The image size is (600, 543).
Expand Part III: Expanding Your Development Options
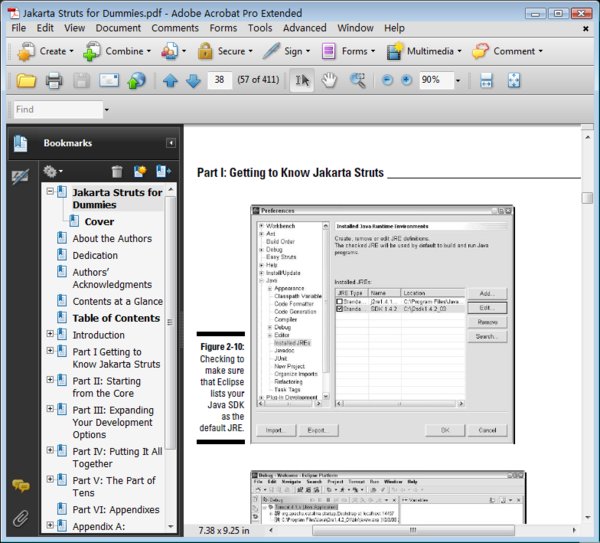(x=50, y=409)
